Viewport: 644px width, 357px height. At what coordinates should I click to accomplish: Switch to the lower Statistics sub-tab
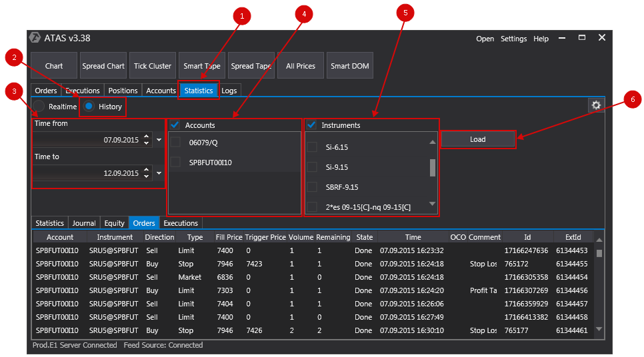pos(50,223)
